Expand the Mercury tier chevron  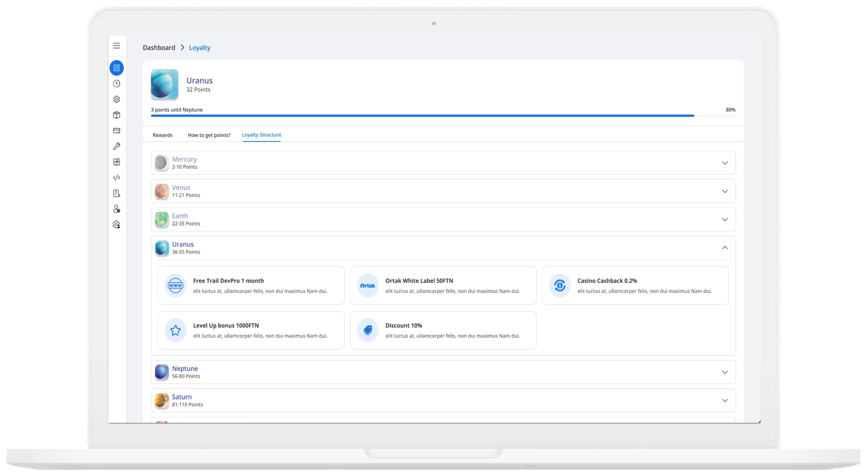click(725, 163)
